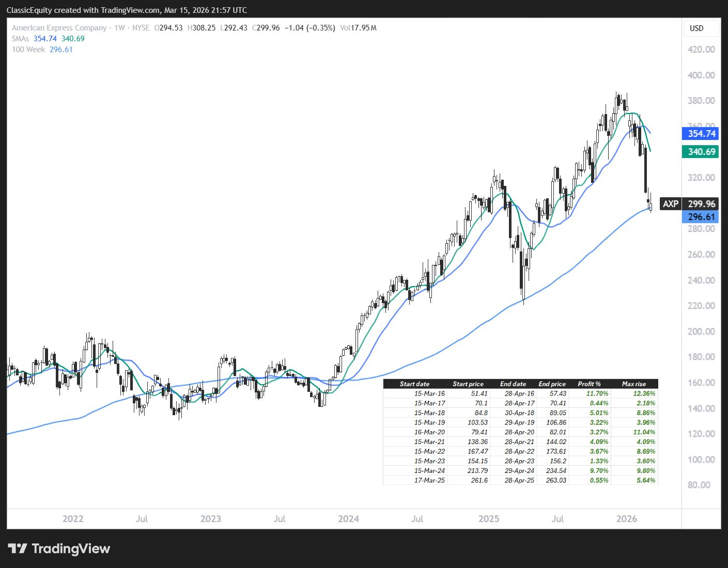Click the 2023 time axis label
Image resolution: width=728 pixels, height=568 pixels.
[210, 519]
